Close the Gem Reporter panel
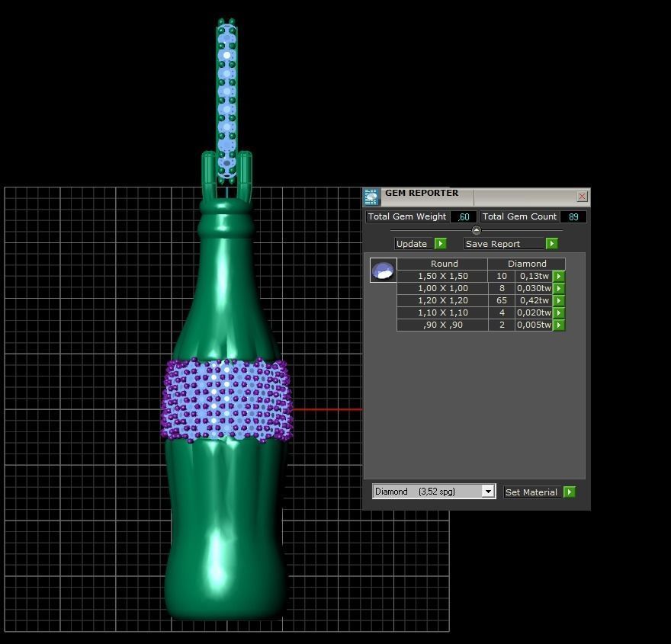The image size is (671, 644). pos(582,197)
